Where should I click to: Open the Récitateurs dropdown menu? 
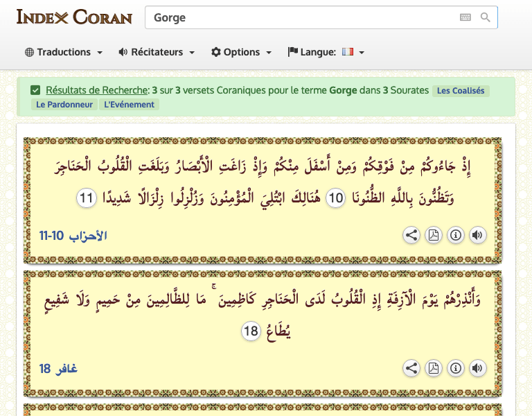(157, 52)
